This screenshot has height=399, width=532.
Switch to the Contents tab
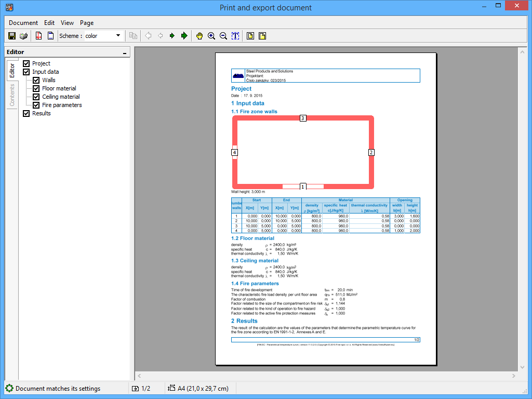[x=12, y=95]
